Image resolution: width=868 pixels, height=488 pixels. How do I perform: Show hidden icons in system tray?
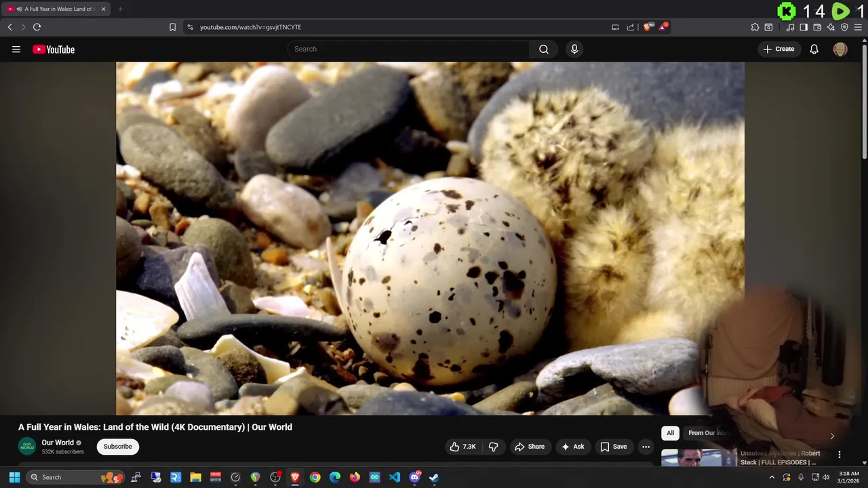772,477
